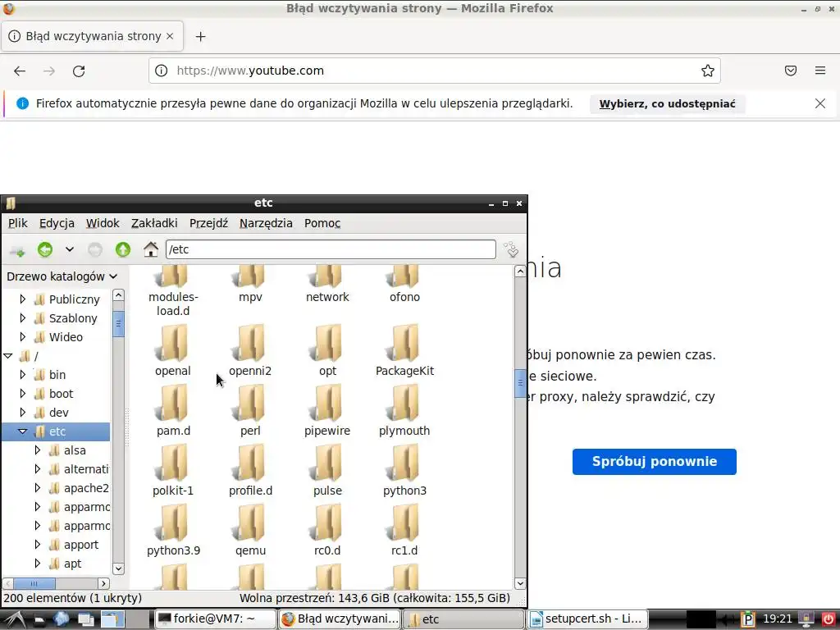840x630 pixels.
Task: Click the /etc path input field
Action: pos(331,249)
